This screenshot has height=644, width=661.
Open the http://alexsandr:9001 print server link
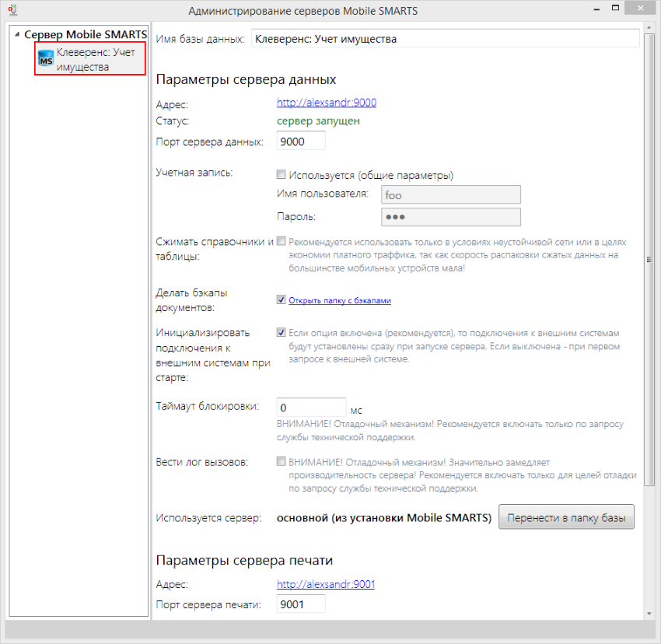point(326,584)
